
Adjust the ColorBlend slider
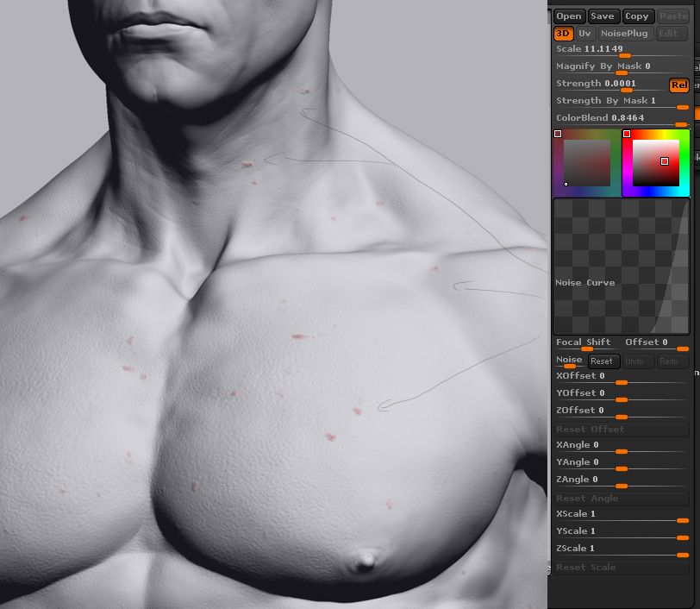(621, 119)
